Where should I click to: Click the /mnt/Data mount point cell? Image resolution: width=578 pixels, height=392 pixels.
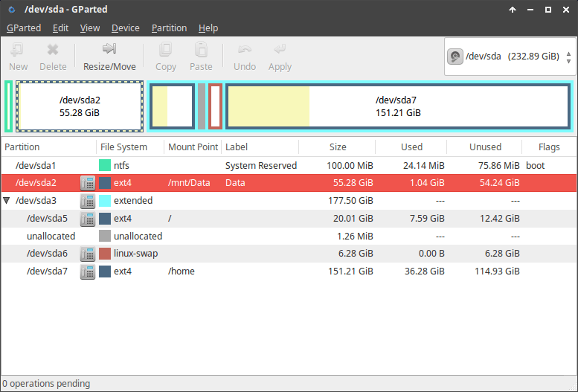point(189,183)
